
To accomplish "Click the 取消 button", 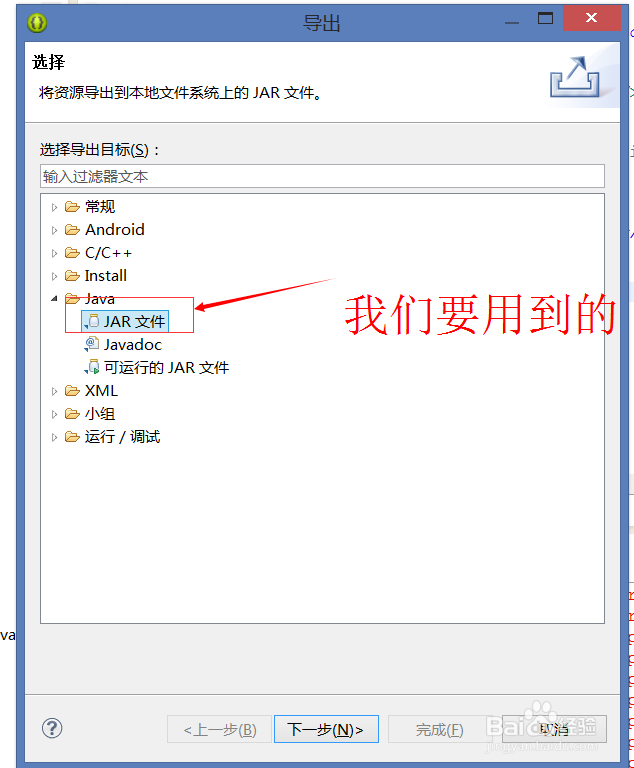I will click(x=554, y=729).
